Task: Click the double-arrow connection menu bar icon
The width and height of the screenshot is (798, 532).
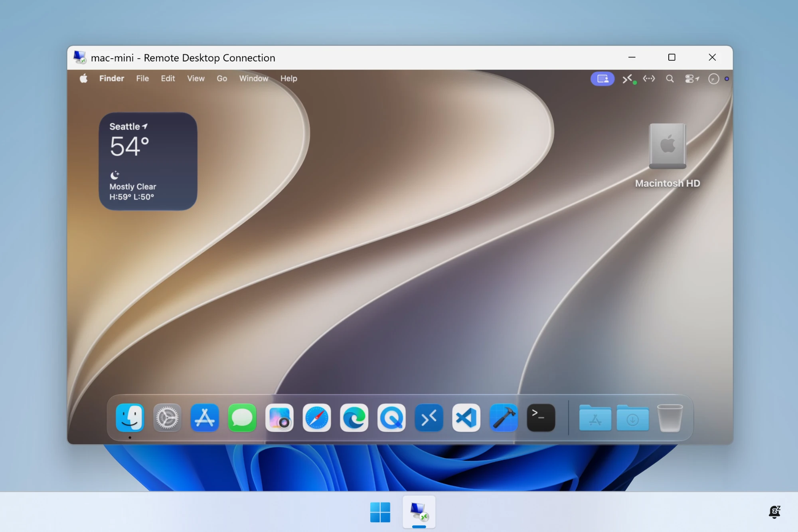Action: click(x=649, y=79)
